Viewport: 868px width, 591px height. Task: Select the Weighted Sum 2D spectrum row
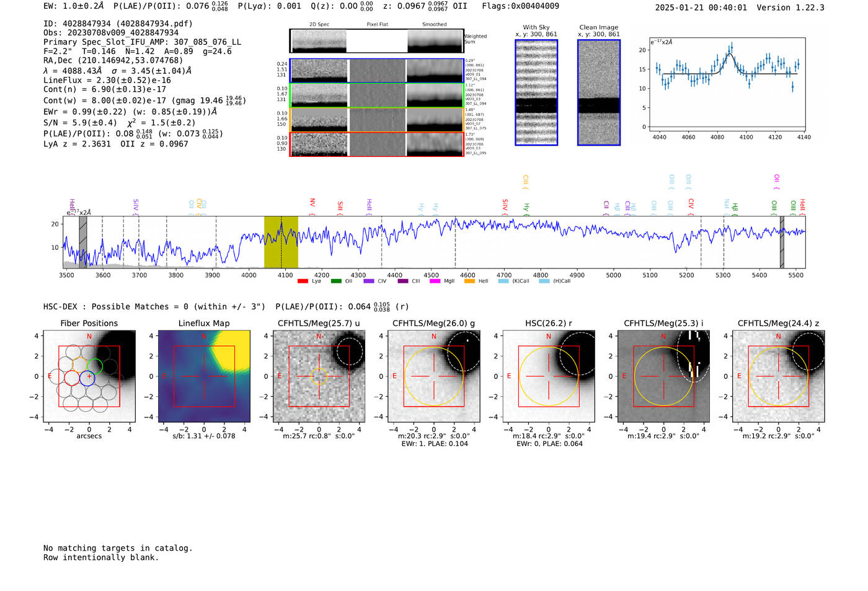376,41
